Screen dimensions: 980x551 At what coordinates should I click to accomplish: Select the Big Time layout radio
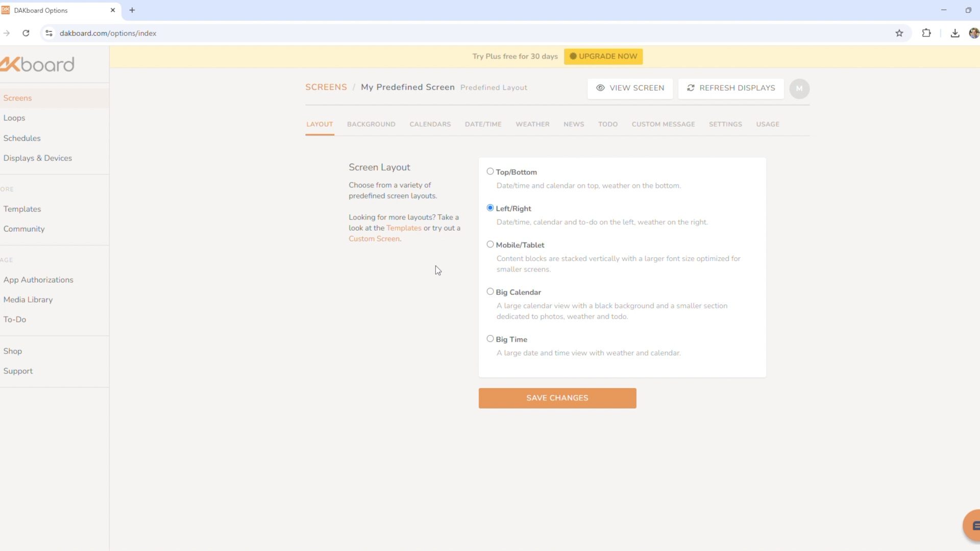[490, 339]
